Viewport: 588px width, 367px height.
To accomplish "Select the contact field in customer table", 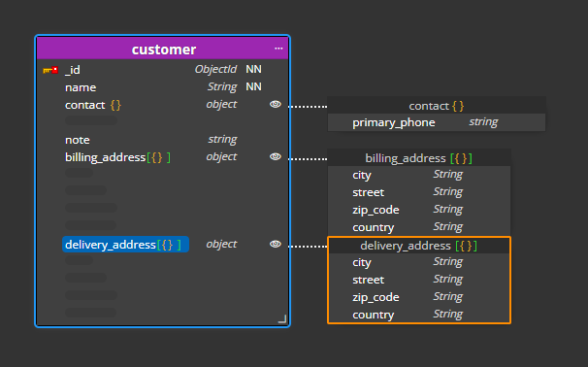I will [x=93, y=105].
